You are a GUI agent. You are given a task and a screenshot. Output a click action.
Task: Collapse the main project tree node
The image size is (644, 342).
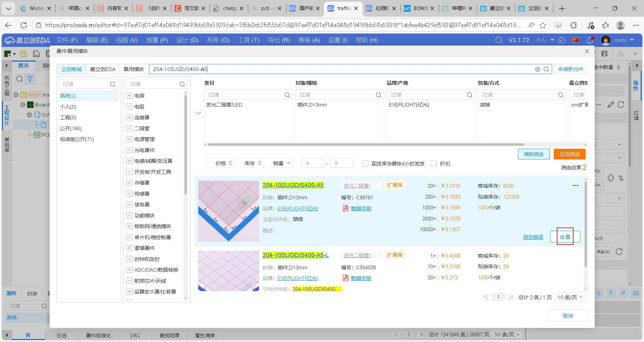[16, 94]
